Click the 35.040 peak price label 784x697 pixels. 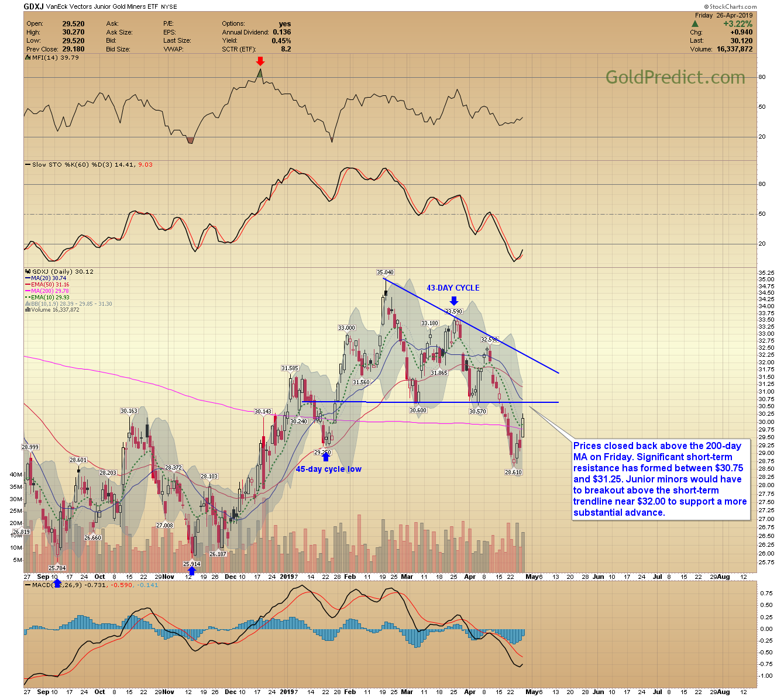385,272
